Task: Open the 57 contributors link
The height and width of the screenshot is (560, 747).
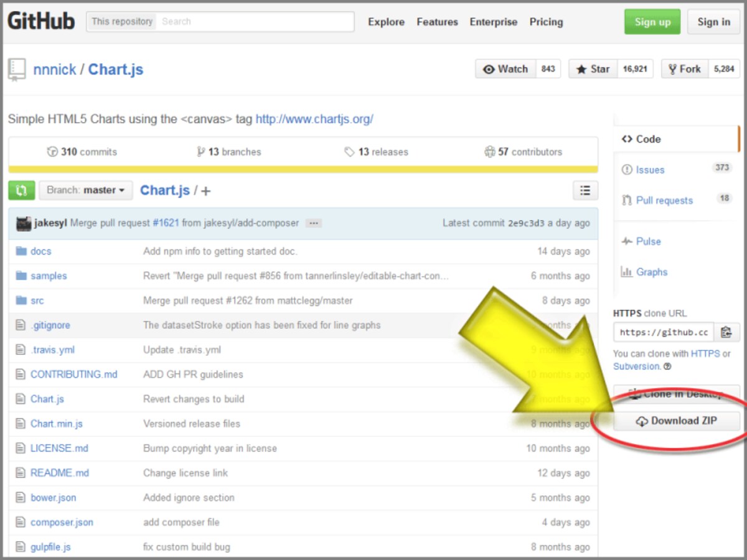Action: tap(524, 152)
